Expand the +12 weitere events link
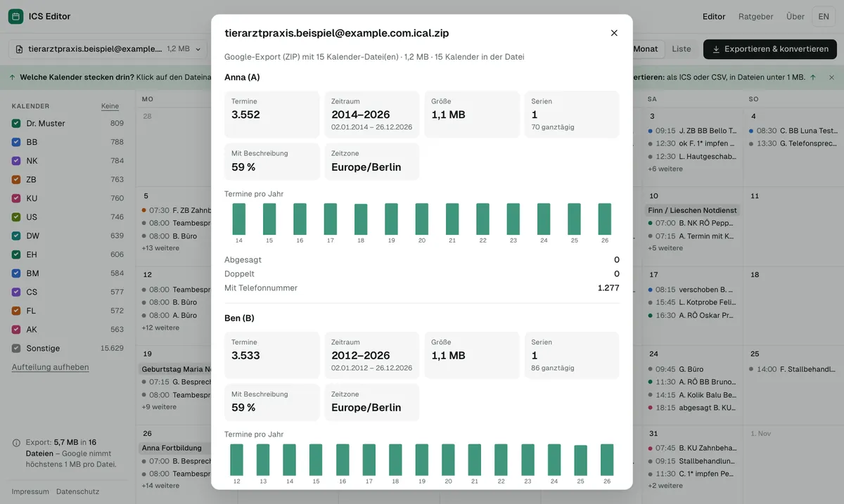844x504 pixels. 160,328
